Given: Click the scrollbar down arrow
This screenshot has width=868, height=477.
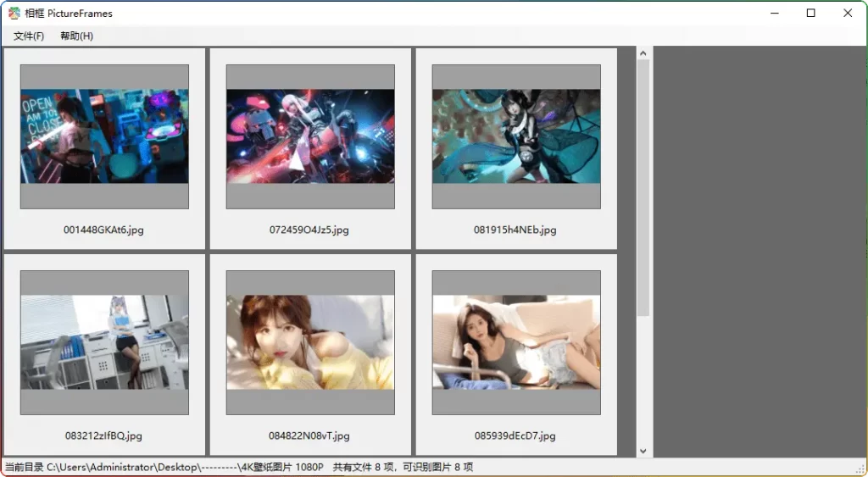Looking at the screenshot, I should [643, 451].
